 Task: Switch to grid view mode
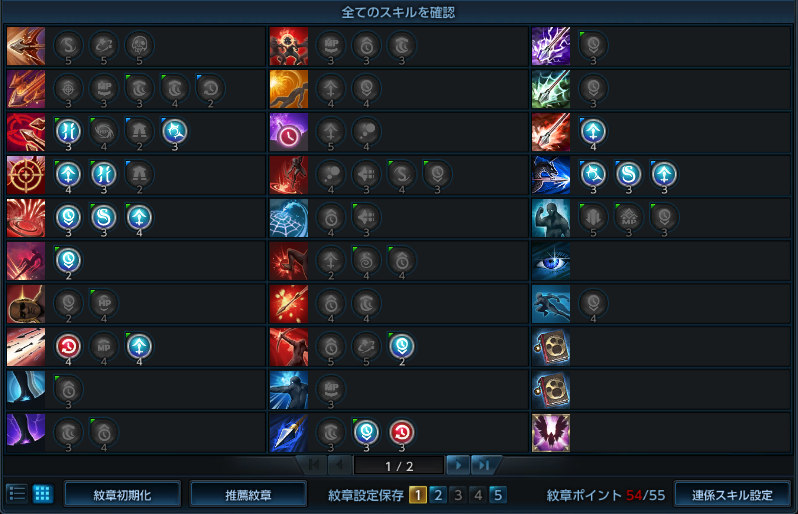43,494
